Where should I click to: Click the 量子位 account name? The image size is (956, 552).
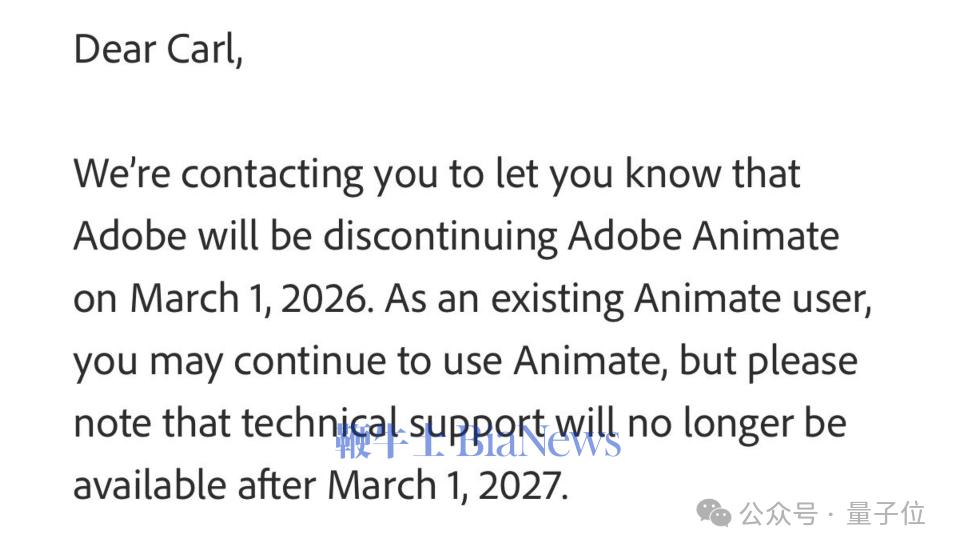(886, 514)
